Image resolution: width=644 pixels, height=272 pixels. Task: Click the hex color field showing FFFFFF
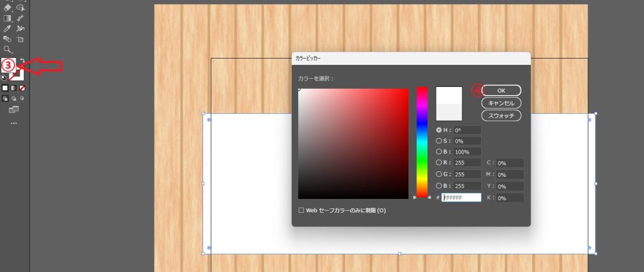coord(462,198)
